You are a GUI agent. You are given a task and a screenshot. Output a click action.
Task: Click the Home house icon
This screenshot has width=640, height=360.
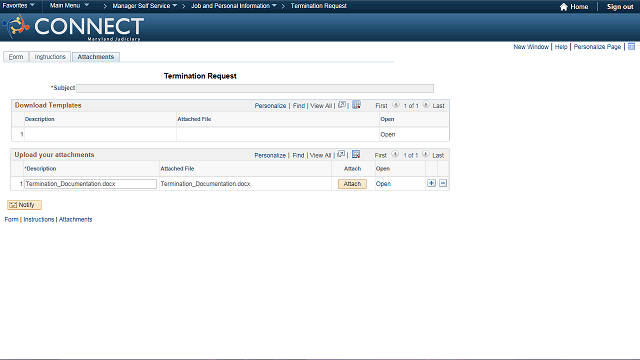(x=564, y=7)
